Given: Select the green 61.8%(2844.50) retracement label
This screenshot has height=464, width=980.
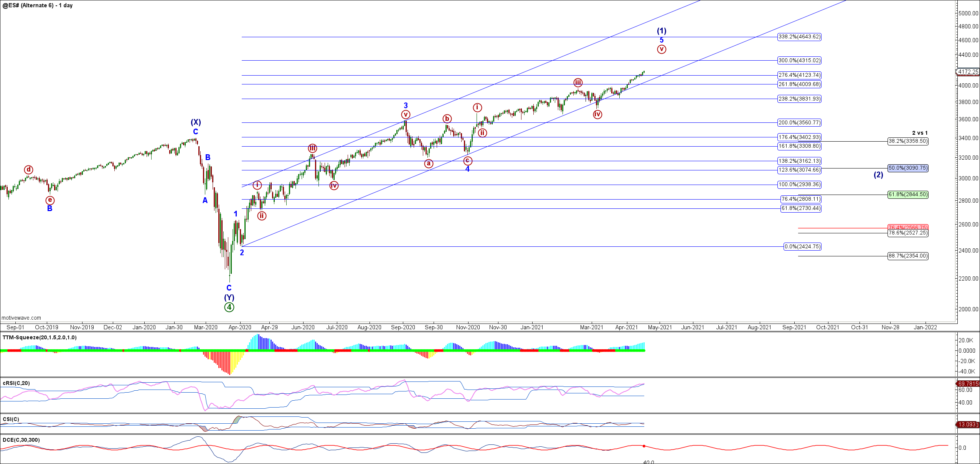Looking at the screenshot, I should pos(908,195).
